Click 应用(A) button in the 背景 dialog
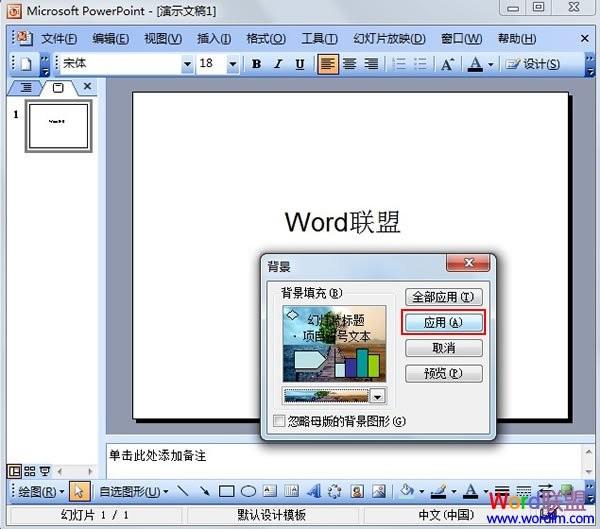This screenshot has height=529, width=600. 443,322
